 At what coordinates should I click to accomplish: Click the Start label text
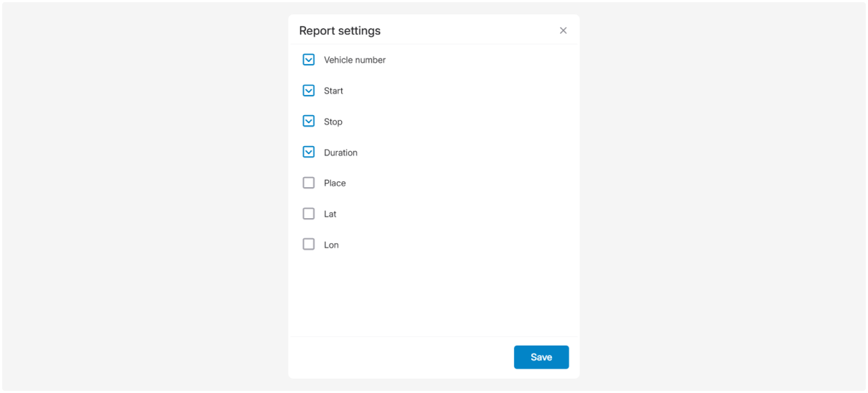(x=333, y=91)
